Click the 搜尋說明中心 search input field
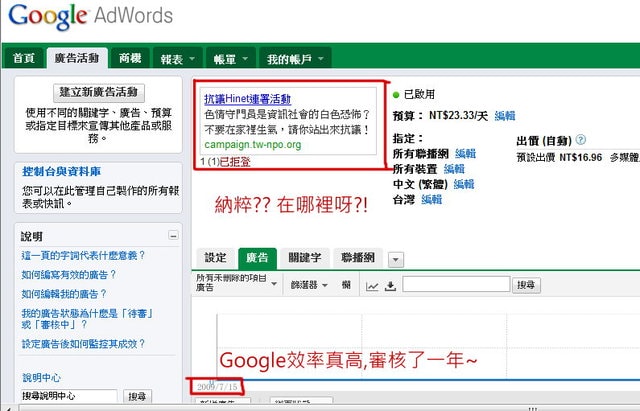The width and height of the screenshot is (640, 411). [x=69, y=396]
